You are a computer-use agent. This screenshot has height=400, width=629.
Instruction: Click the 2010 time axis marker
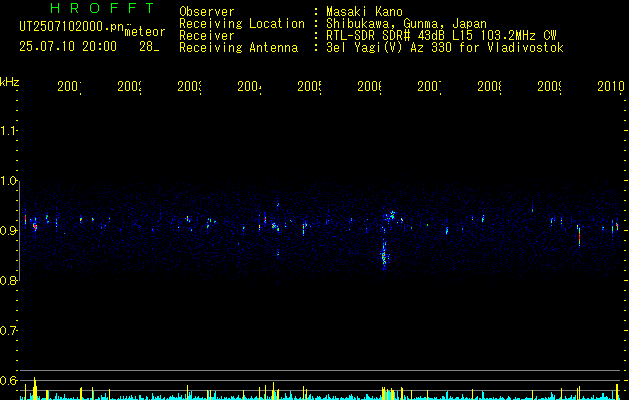611,86
